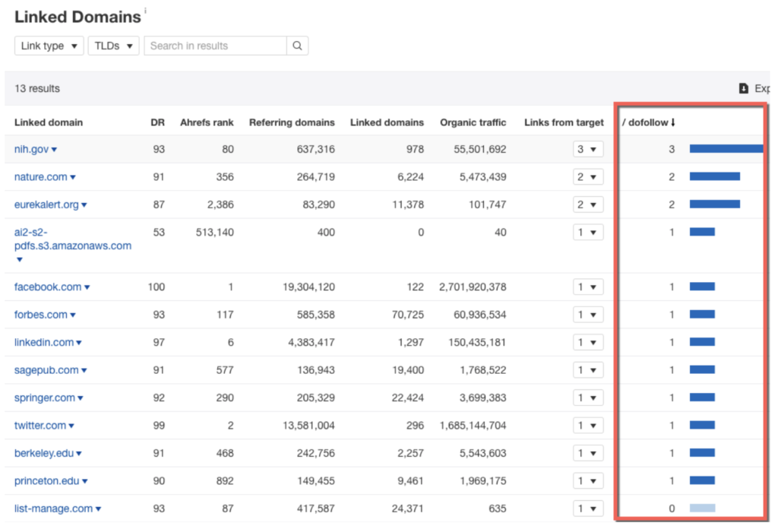The image size is (778, 532).
Task: Click the list-manage.com light-blue dofollow bar
Action: [x=702, y=508]
